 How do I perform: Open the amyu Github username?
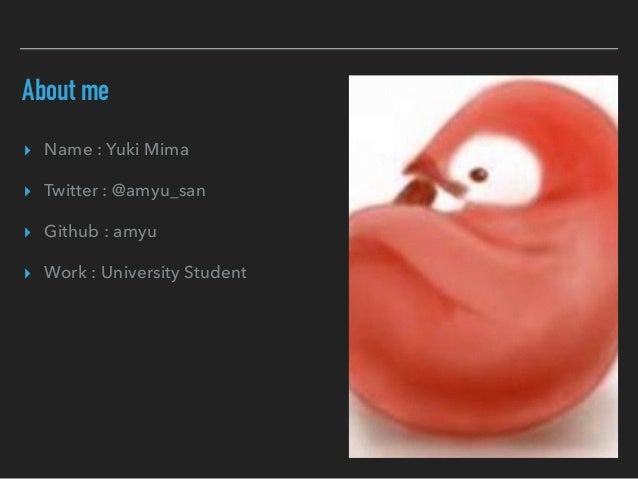[135, 232]
